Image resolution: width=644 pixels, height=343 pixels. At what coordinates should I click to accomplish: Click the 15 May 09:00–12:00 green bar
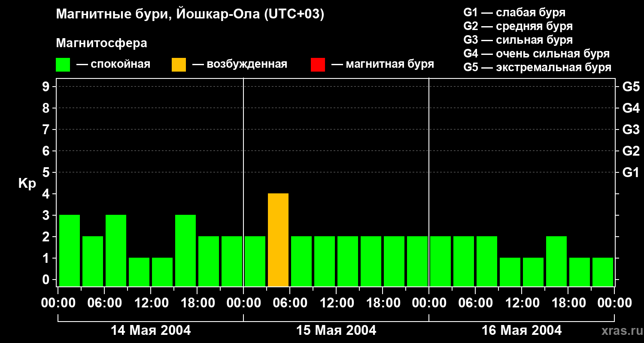point(325,262)
